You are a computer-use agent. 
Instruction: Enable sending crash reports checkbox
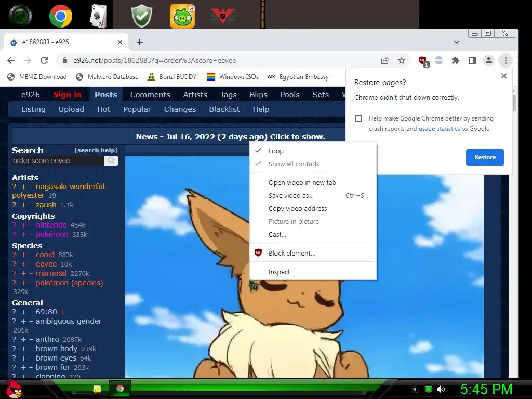point(358,118)
